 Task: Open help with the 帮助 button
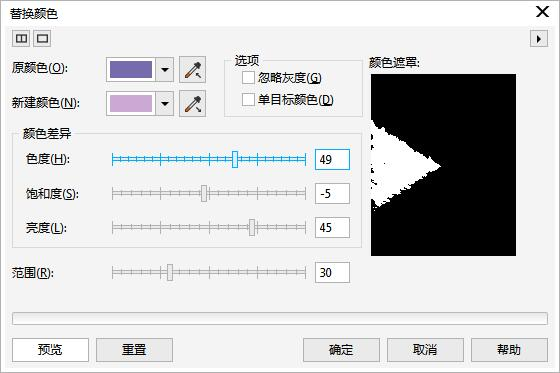509,350
